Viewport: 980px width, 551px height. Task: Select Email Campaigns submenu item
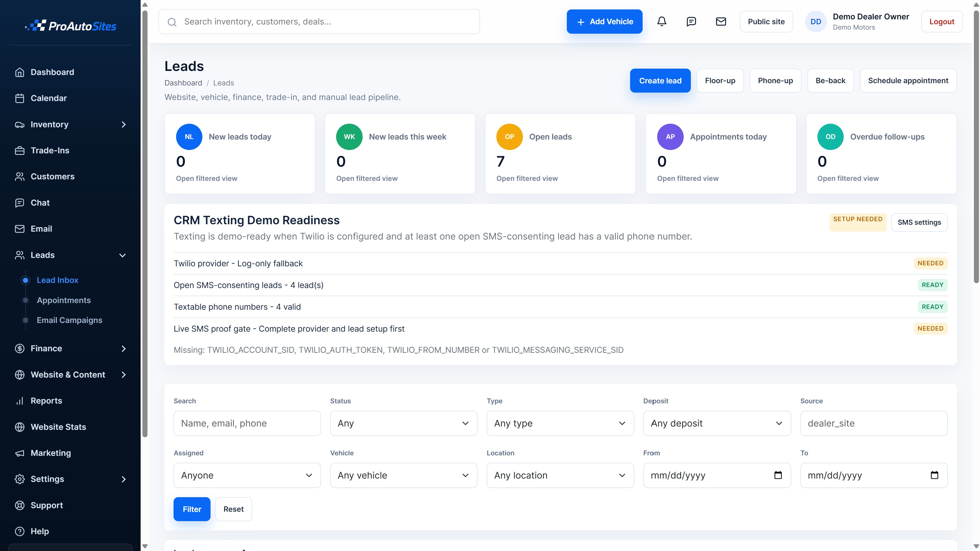69,320
